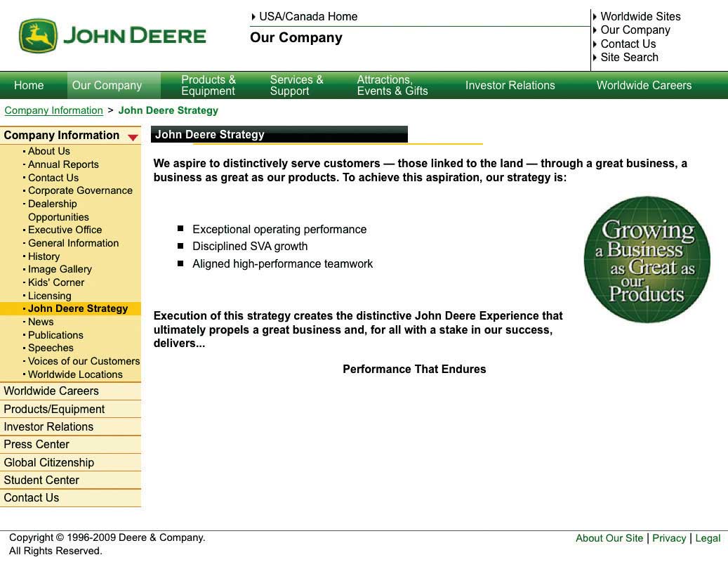
Task: Click the 'Exceptional operating performance' bullet text
Action: pyautogui.click(x=279, y=230)
